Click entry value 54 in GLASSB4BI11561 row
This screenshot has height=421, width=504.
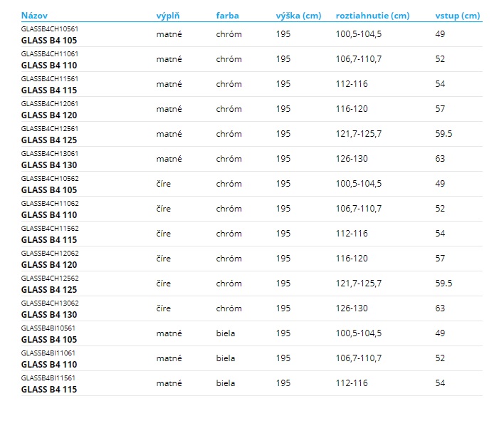440,383
